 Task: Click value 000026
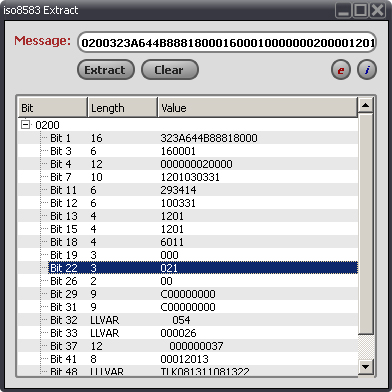178,333
